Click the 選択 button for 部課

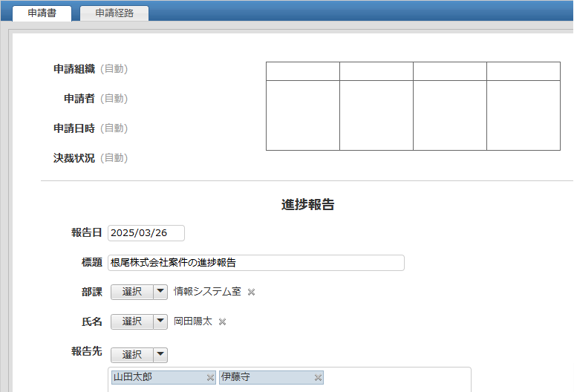pyautogui.click(x=131, y=292)
